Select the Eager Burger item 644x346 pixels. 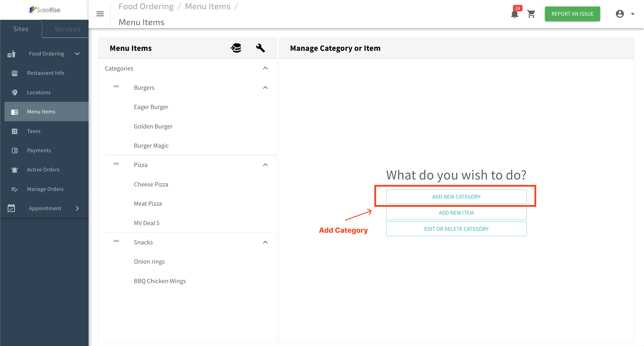(x=151, y=107)
